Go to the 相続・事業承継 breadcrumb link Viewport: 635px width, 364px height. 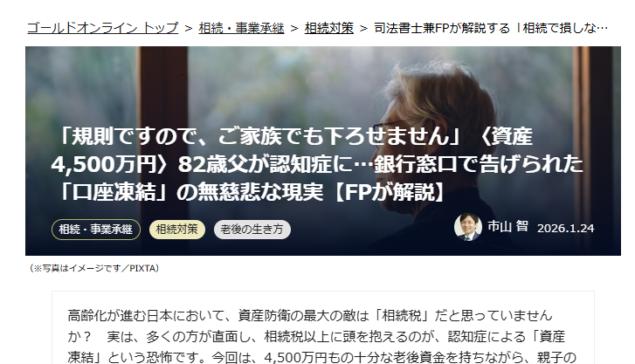(241, 28)
